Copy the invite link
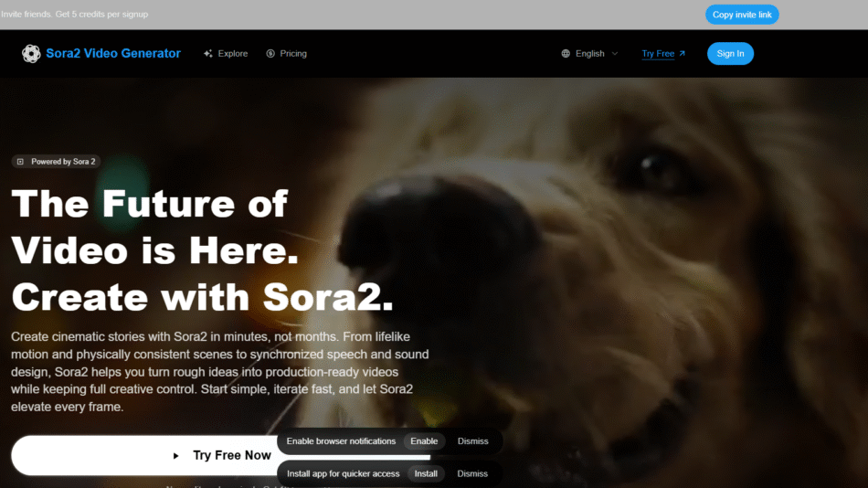This screenshot has width=868, height=488. [x=742, y=15]
